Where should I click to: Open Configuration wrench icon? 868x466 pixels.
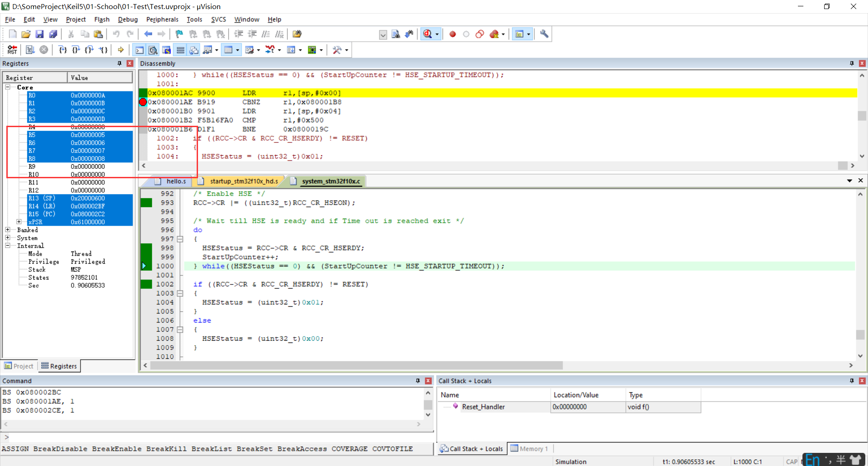tap(544, 34)
